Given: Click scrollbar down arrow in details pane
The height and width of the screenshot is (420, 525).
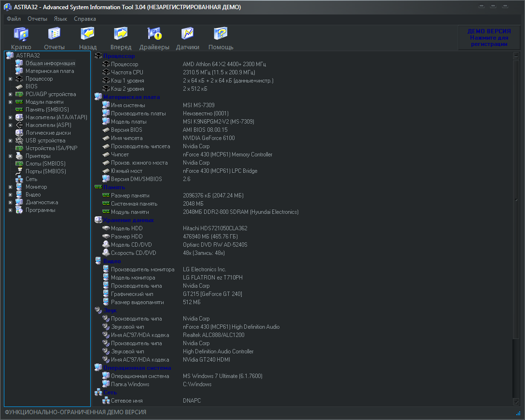Looking at the screenshot, I should pos(516,401).
